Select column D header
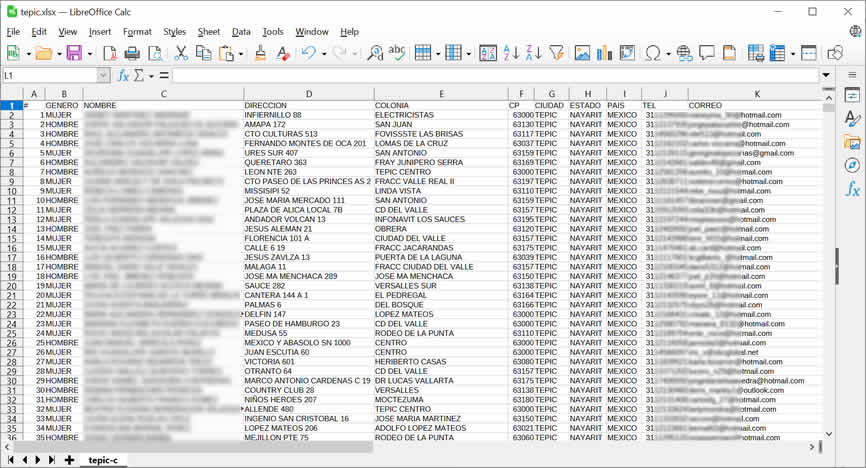This screenshot has width=866, height=468. tap(309, 94)
